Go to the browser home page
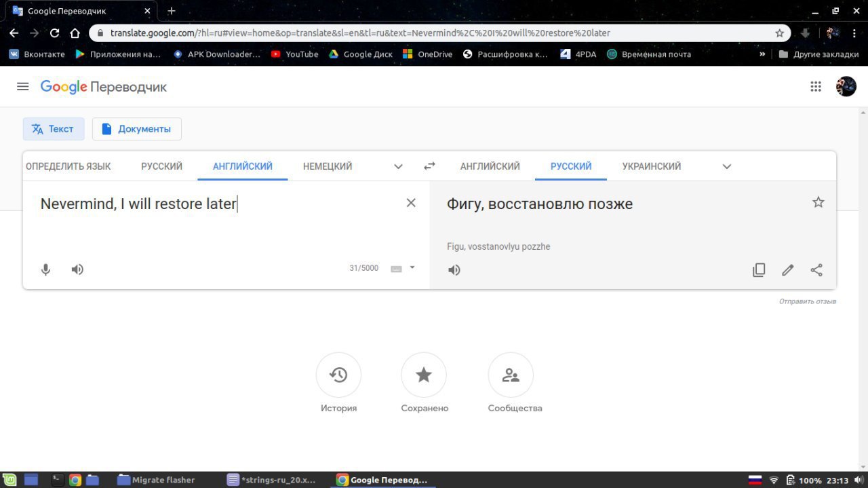The width and height of the screenshot is (868, 488). pos(75,33)
